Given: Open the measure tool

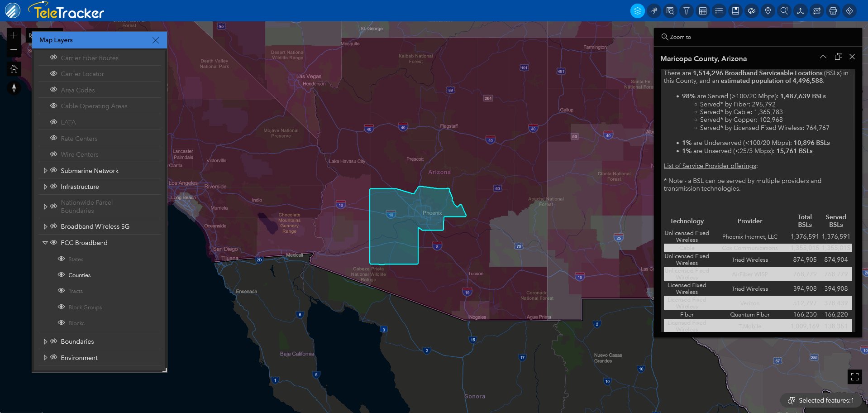Looking at the screenshot, I should tap(801, 10).
